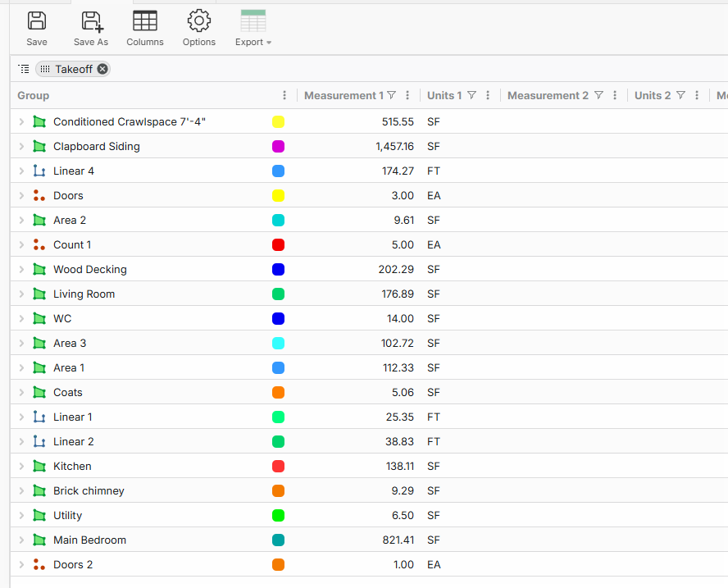Open the Export dropdown menu

(x=253, y=29)
